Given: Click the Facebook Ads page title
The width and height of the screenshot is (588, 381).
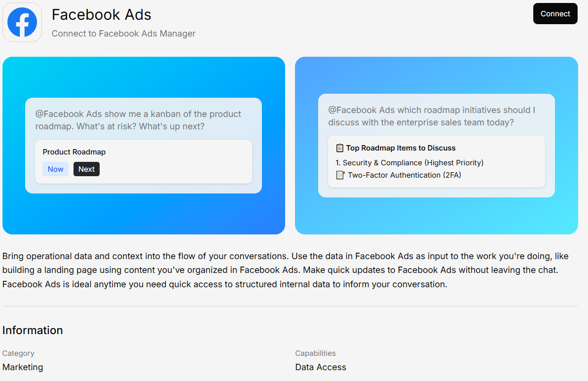Looking at the screenshot, I should click(x=101, y=15).
